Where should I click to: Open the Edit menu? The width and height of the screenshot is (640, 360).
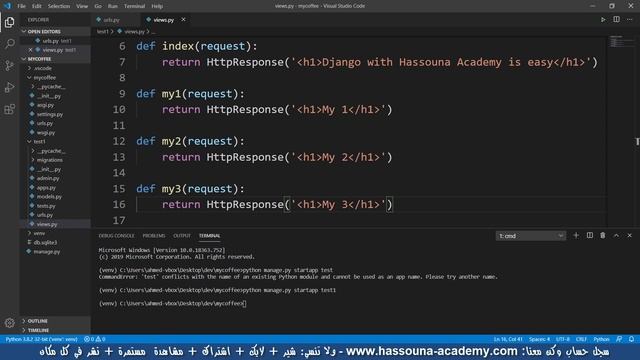37,6
